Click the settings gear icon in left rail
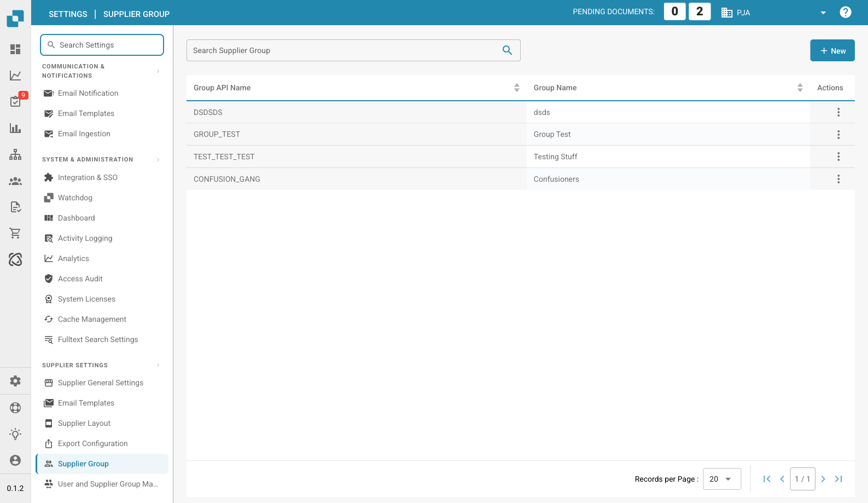This screenshot has height=503, width=868. click(15, 381)
